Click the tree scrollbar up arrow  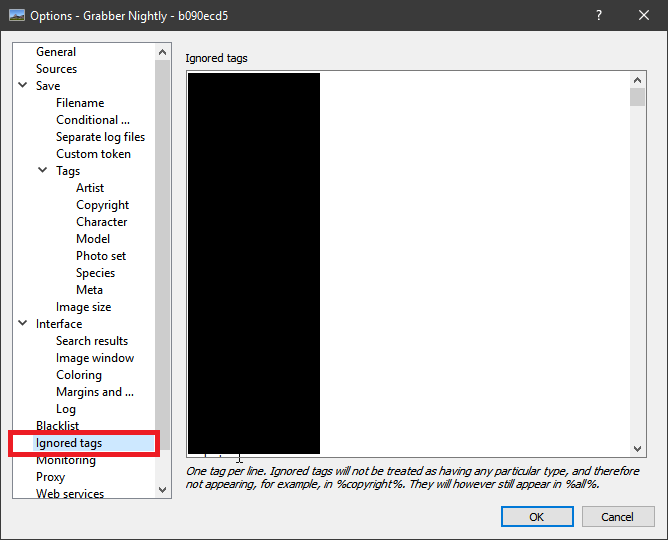(x=162, y=52)
